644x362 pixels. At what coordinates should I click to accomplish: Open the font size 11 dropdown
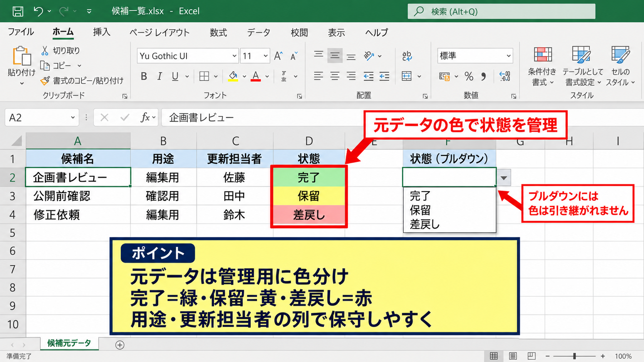click(265, 56)
